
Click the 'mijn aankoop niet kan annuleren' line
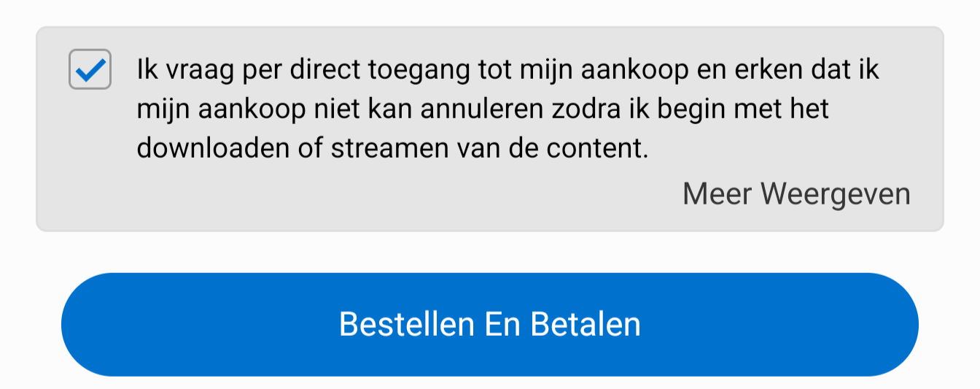pos(483,109)
